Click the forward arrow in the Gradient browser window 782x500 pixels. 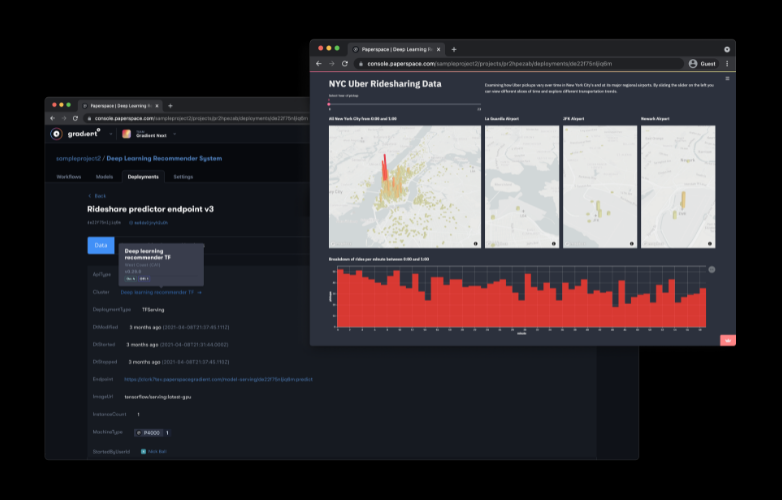(64, 119)
